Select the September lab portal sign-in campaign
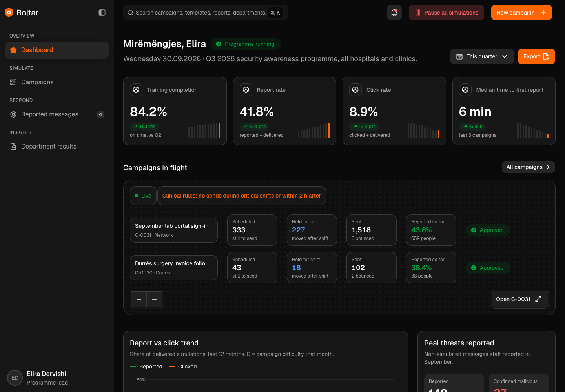The image size is (565, 392). pyautogui.click(x=174, y=230)
